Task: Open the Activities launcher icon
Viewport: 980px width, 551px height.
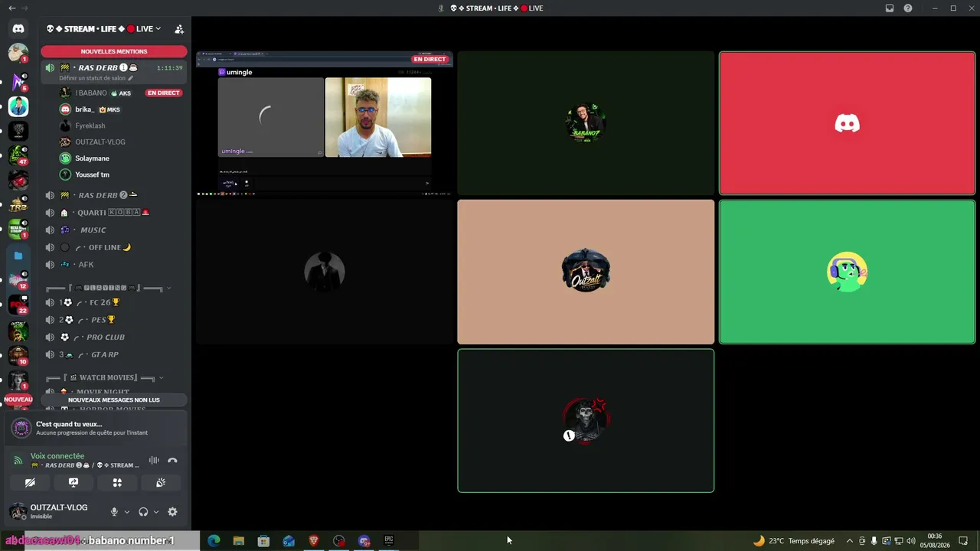Action: coord(117,483)
